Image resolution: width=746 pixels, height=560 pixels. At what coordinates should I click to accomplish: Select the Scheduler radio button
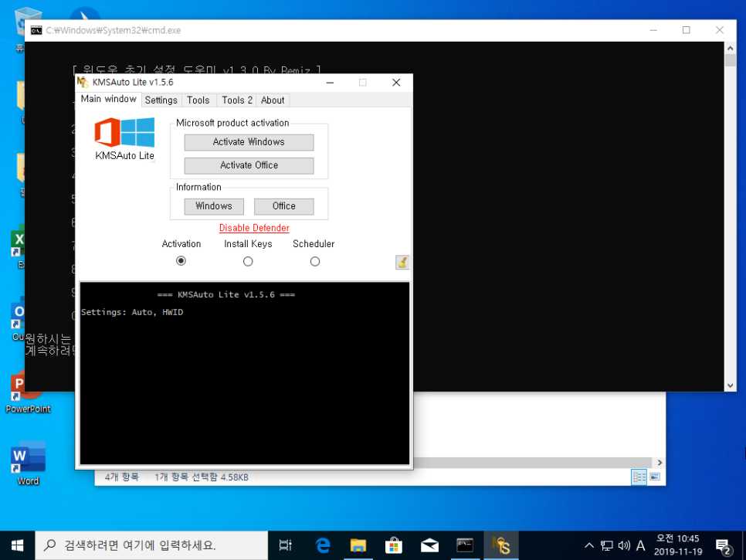[315, 262]
